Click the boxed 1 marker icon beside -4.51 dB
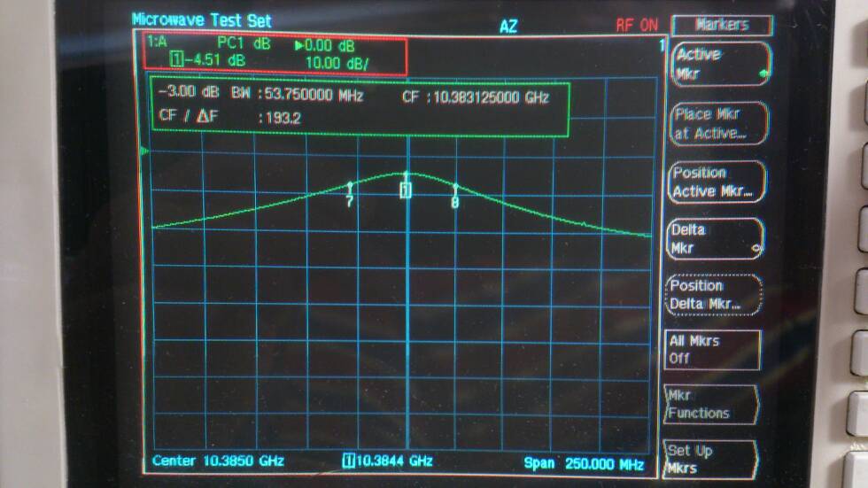The height and width of the screenshot is (488, 868). 175,60
